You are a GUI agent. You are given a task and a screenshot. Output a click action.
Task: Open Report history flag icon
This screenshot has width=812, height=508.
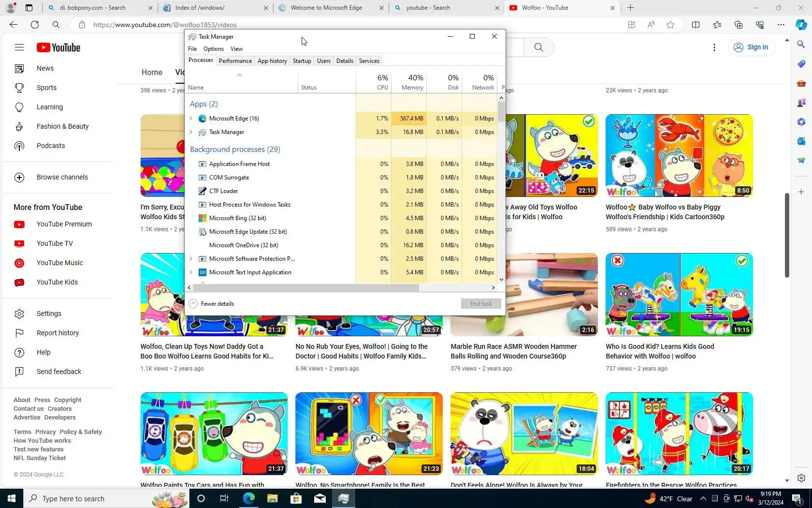point(19,333)
